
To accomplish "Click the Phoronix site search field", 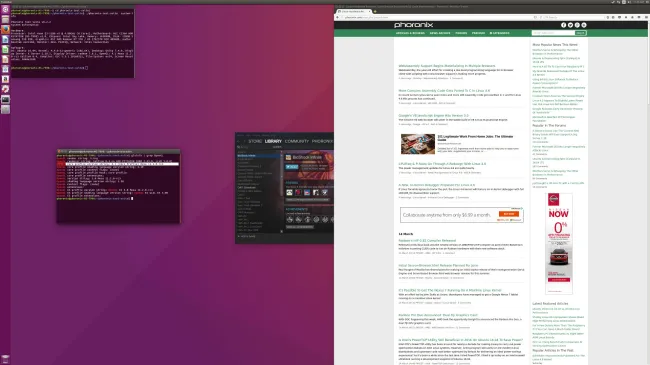I will [553, 33].
